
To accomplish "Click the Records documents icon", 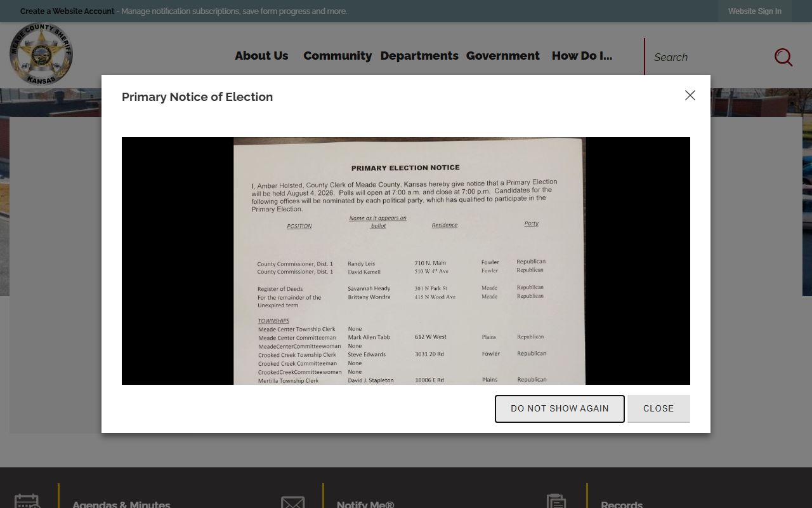I will click(556, 501).
